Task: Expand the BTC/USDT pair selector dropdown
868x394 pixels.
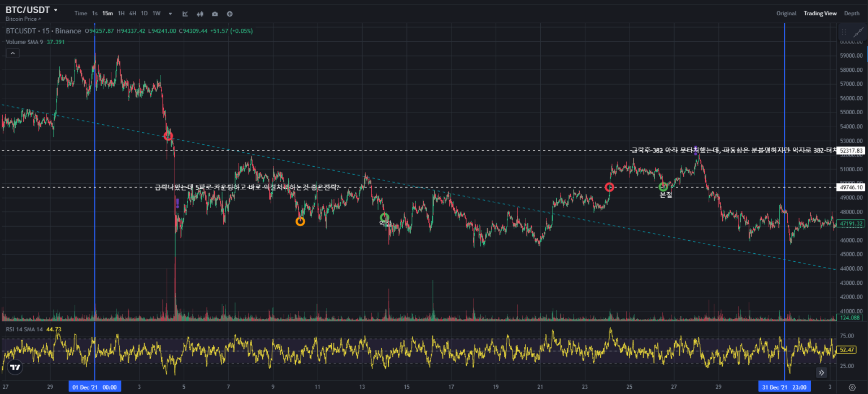Action: [x=55, y=10]
